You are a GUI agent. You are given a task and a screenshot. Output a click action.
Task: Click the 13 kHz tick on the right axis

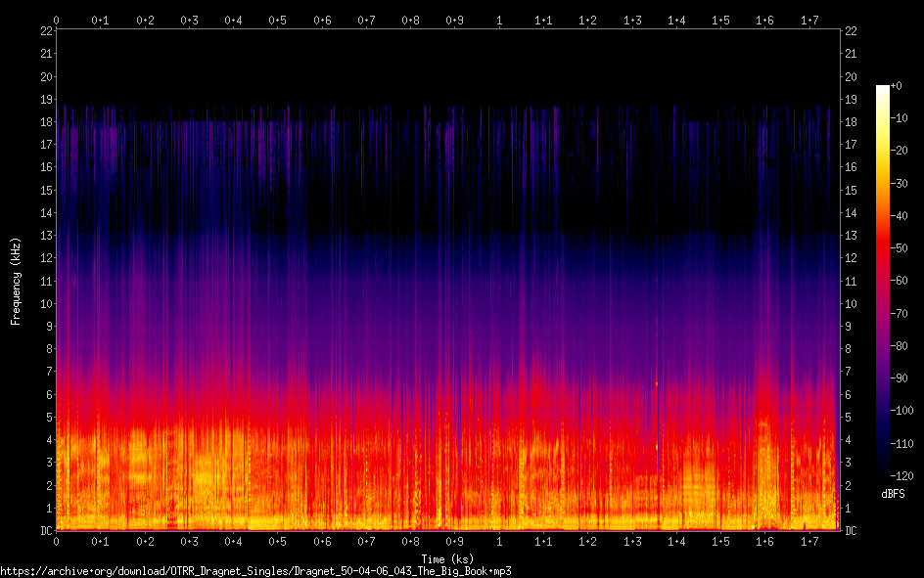[851, 236]
